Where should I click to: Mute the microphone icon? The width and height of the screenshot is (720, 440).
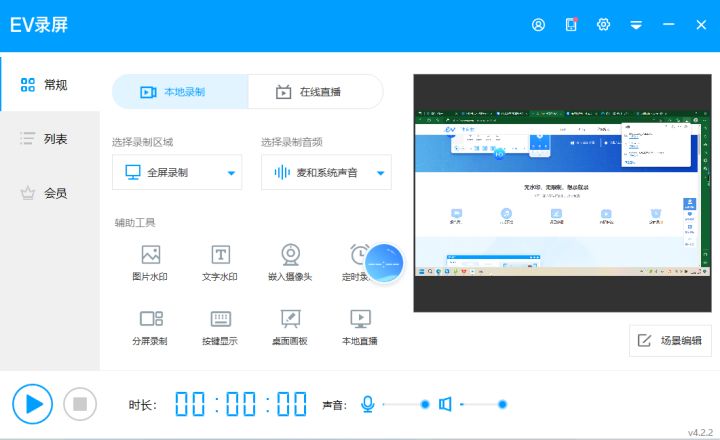coord(367,404)
